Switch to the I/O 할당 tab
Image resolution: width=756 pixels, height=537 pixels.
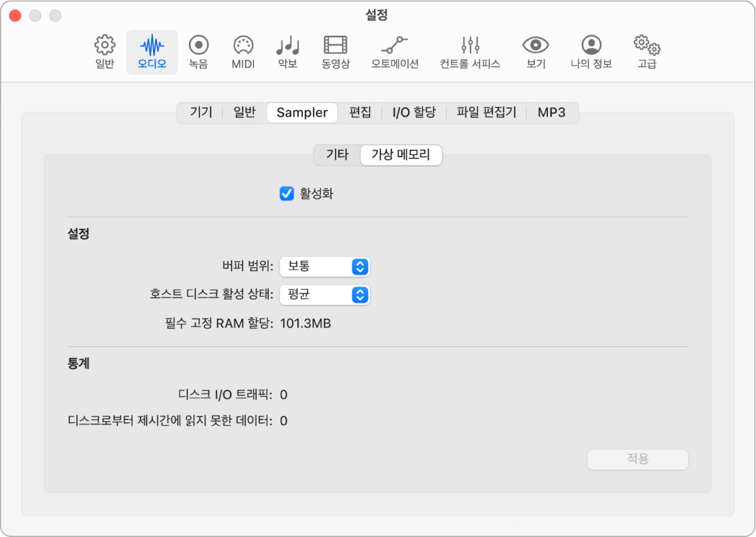tap(413, 113)
